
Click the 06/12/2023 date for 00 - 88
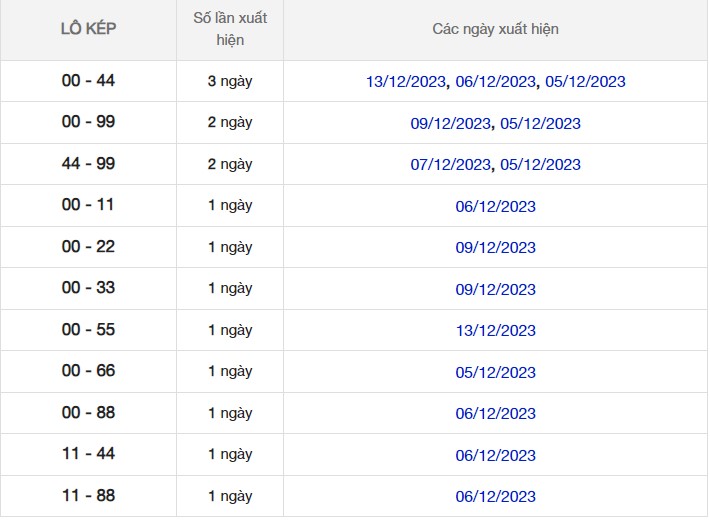496,414
